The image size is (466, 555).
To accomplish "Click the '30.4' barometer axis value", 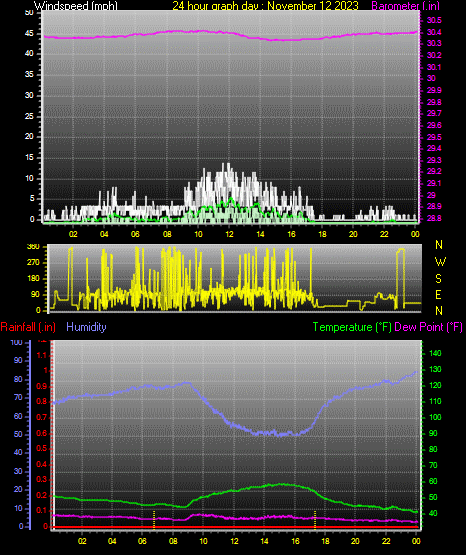I will tap(434, 32).
